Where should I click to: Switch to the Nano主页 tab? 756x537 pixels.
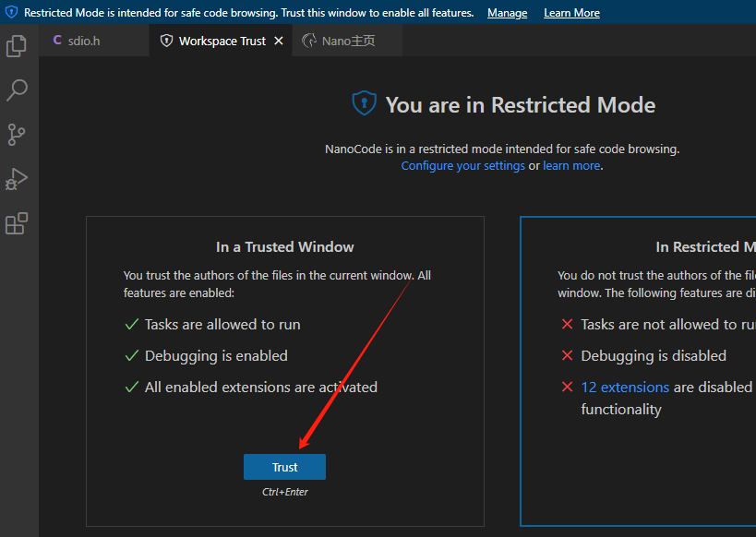tap(347, 41)
